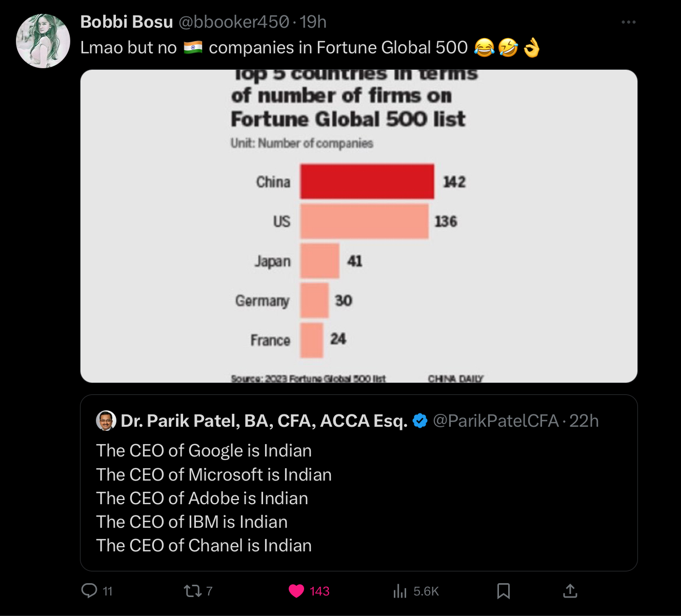Open the @bbooker450 handle link
This screenshot has width=681, height=616.
click(x=234, y=22)
